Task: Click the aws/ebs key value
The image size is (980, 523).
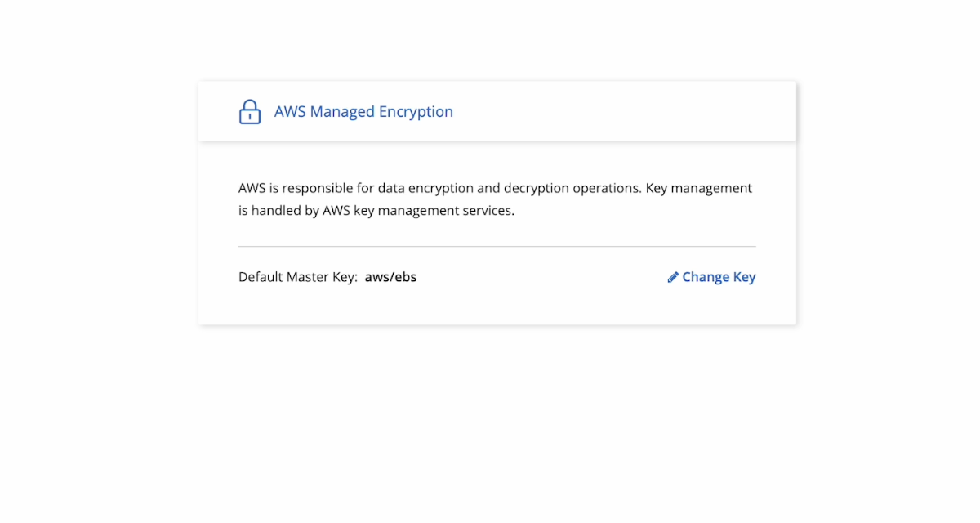Action: (x=390, y=277)
